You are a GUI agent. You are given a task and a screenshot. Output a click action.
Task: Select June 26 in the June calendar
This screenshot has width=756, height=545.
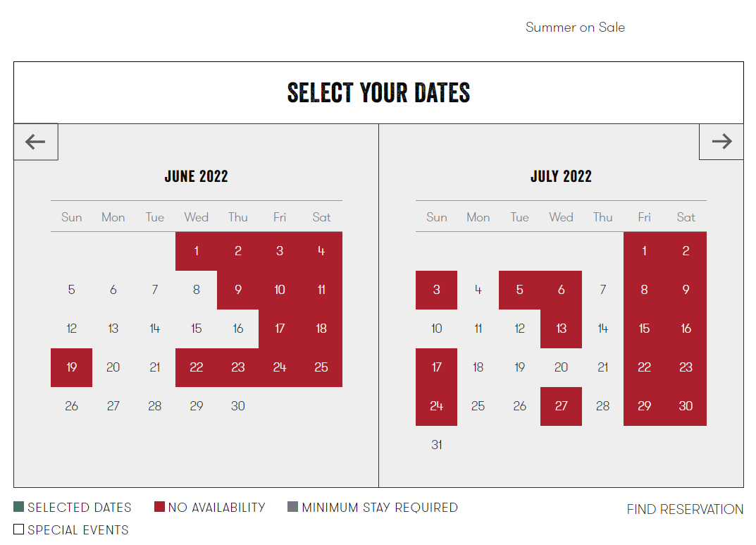tap(71, 406)
